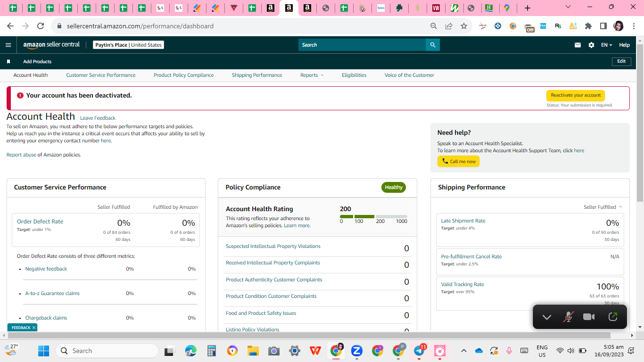Open Food and Product Safety Issues
Screen dimensions: 644x362
261,313
